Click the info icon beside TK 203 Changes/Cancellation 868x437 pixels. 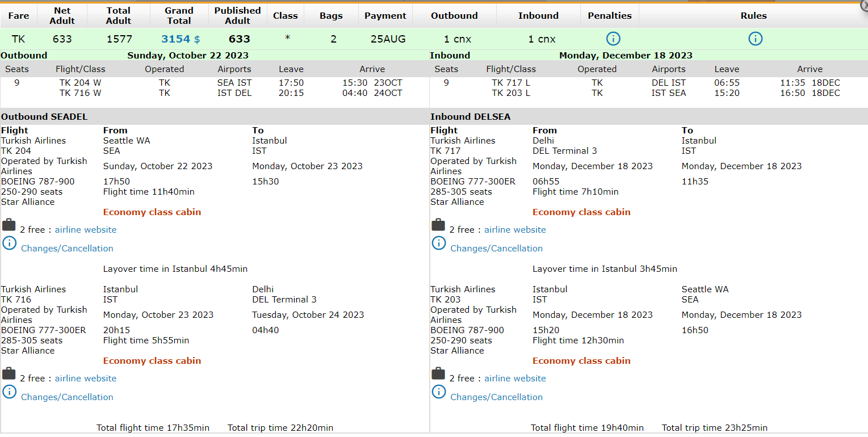439,392
